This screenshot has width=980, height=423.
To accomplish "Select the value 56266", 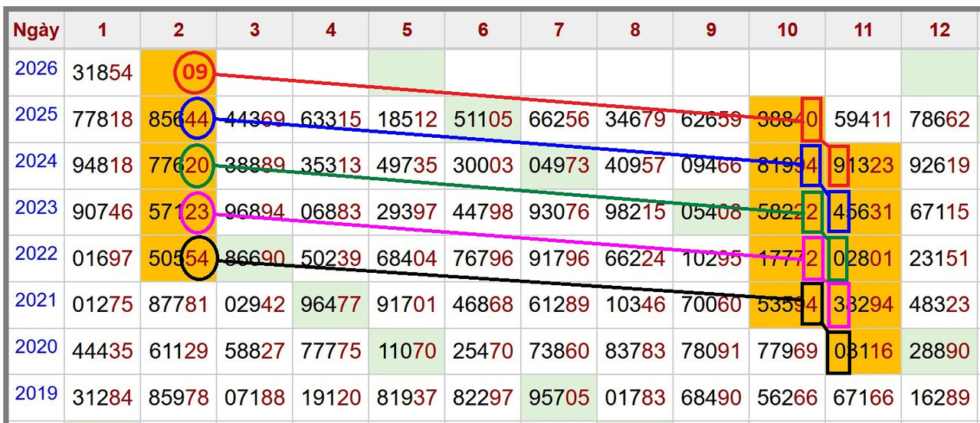I will point(787,398).
